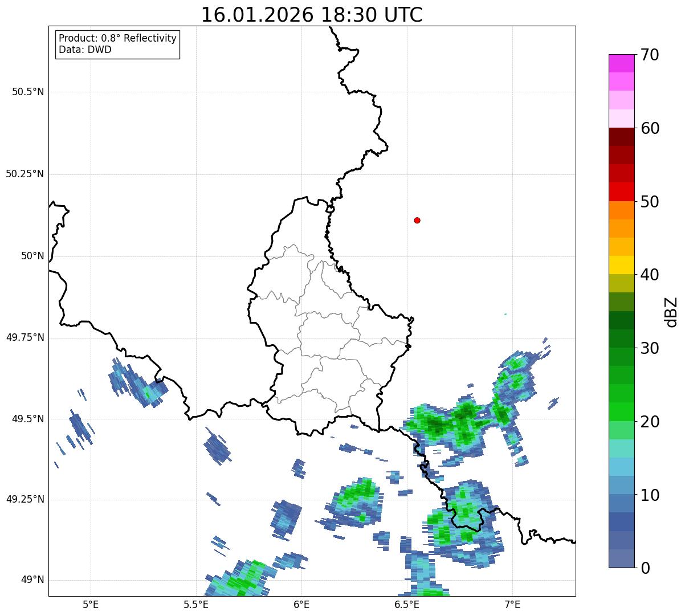Click the 50°N latitude label

click(x=32, y=256)
